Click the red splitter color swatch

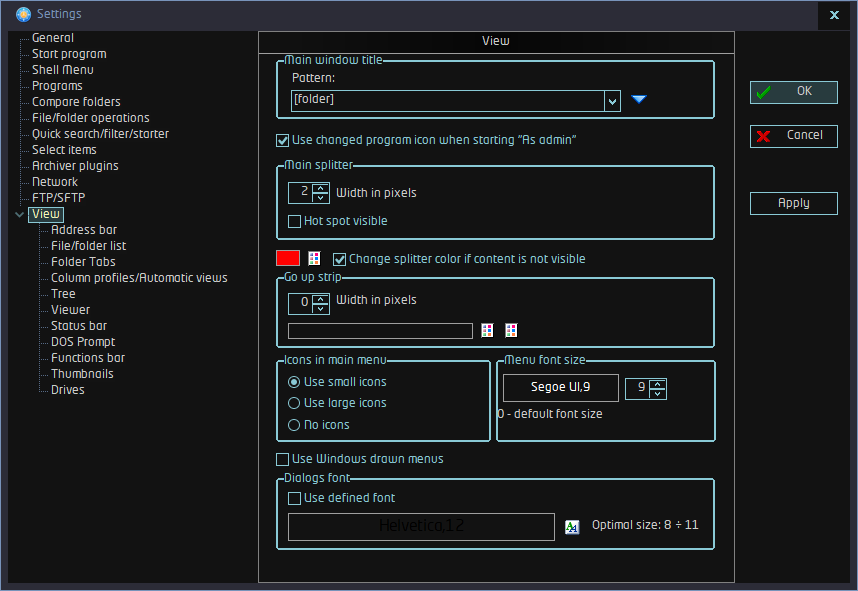pyautogui.click(x=288, y=259)
